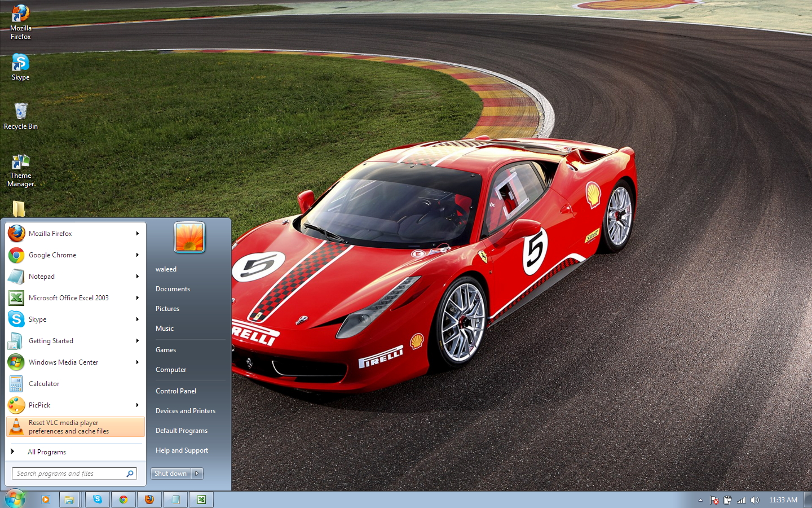Open the Recycle Bin desktop icon

20,116
